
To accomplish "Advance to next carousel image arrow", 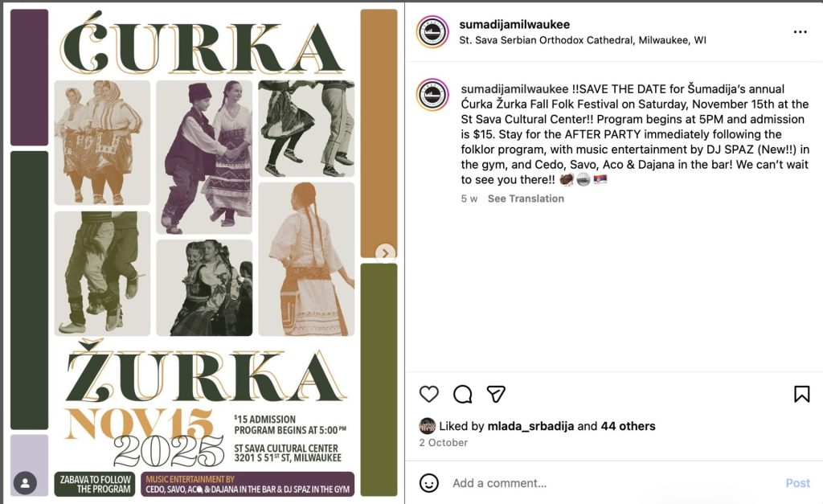I will (x=385, y=253).
